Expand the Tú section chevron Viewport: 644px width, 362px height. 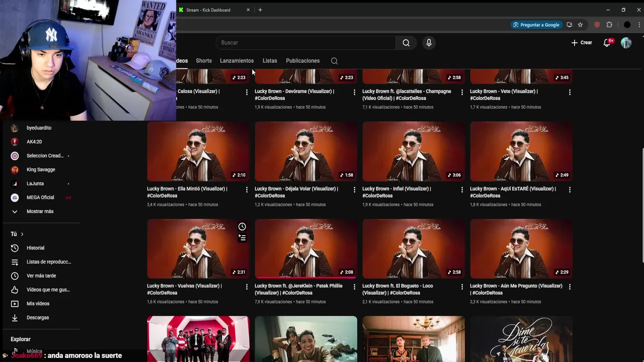pos(22,234)
